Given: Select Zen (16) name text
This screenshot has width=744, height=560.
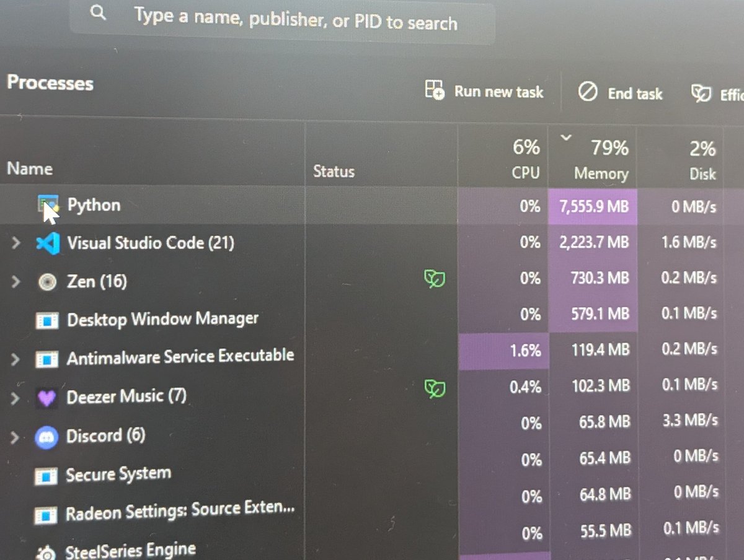Looking at the screenshot, I should tap(97, 282).
